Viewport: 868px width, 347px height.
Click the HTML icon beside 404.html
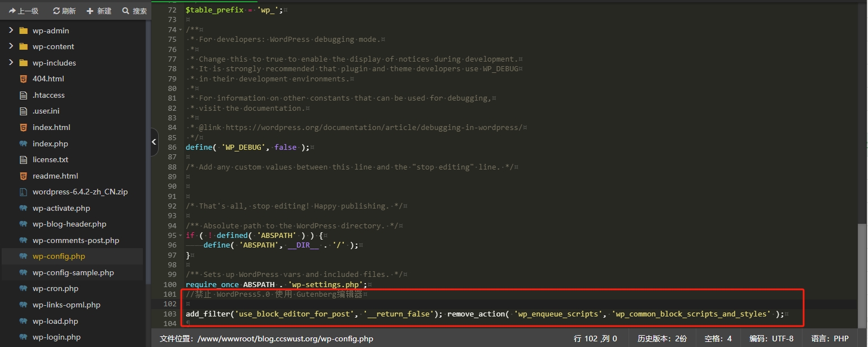23,79
